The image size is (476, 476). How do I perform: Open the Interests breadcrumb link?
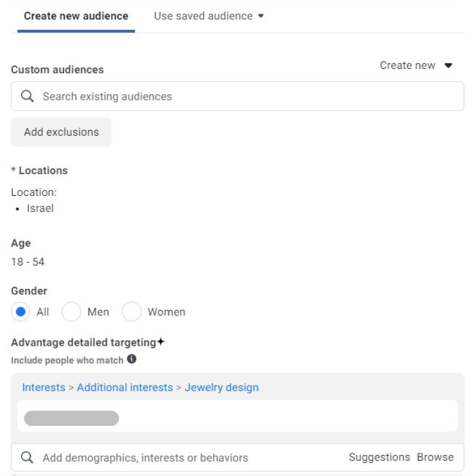pos(44,387)
